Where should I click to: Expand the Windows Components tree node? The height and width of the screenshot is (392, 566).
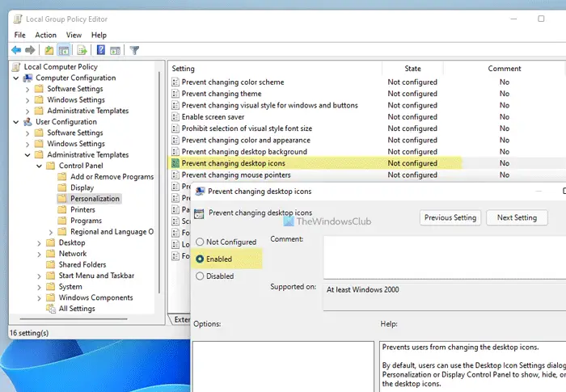click(39, 298)
